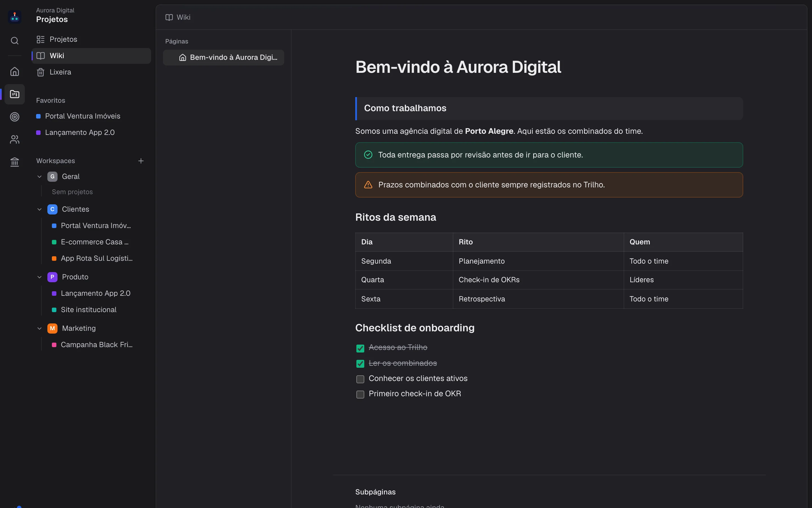Open favorite Lançamento App 2.0
This screenshot has height=508, width=812.
(91, 132)
